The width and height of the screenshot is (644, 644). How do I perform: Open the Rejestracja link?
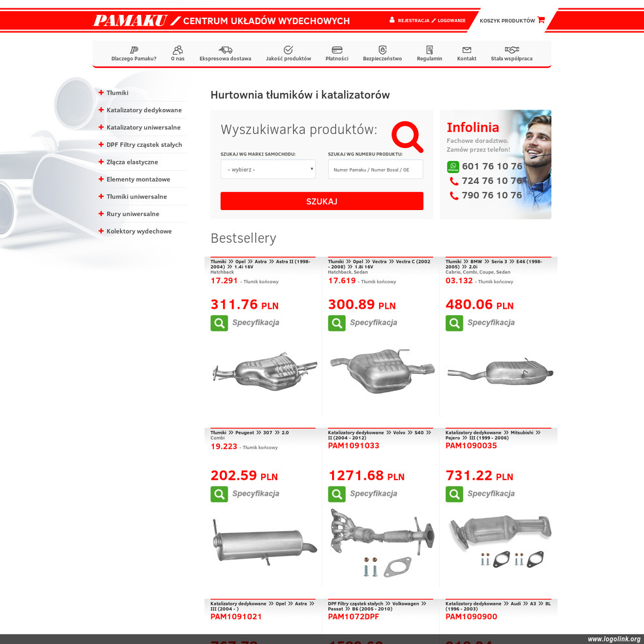[414, 20]
